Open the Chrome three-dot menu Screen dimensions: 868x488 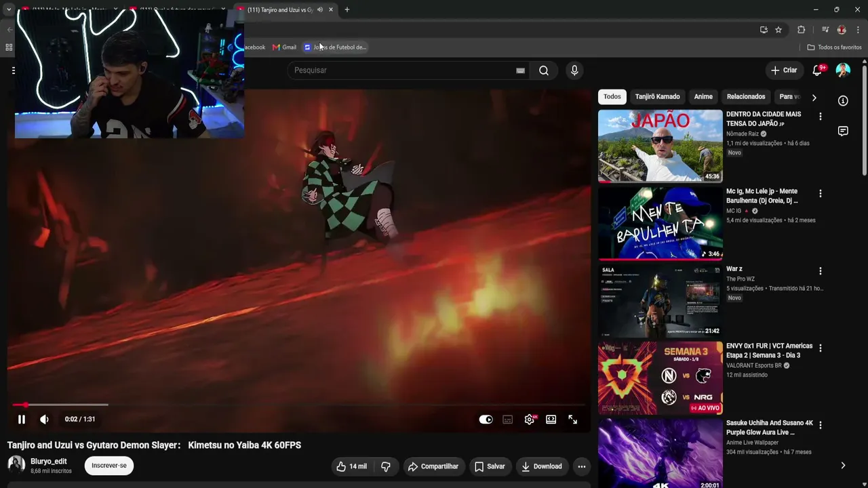858,30
